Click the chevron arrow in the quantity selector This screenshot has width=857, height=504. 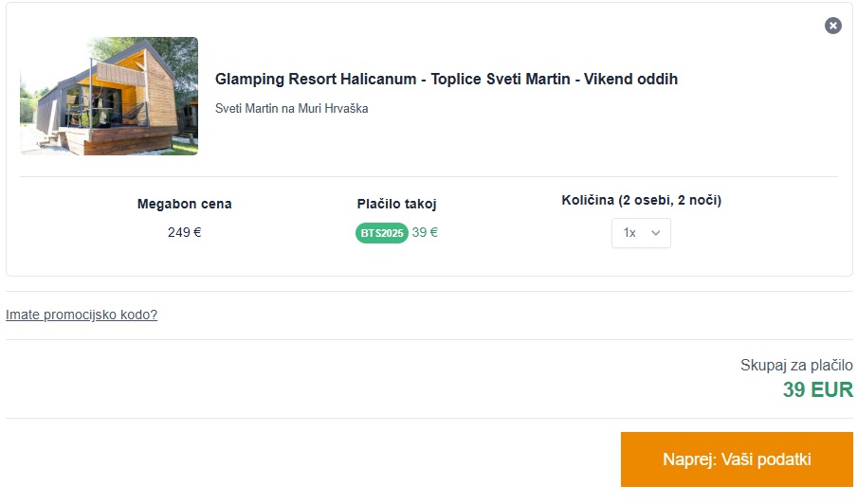click(655, 233)
